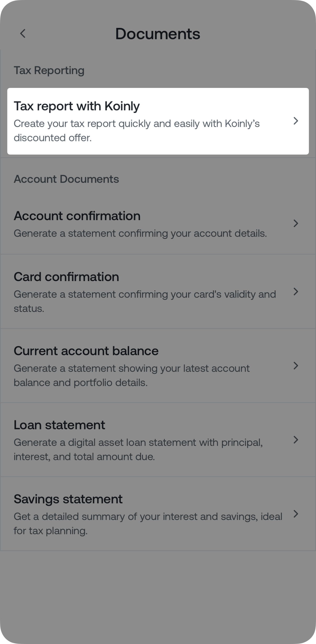Click the Tax Reporting section header
The image size is (316, 644).
[49, 70]
